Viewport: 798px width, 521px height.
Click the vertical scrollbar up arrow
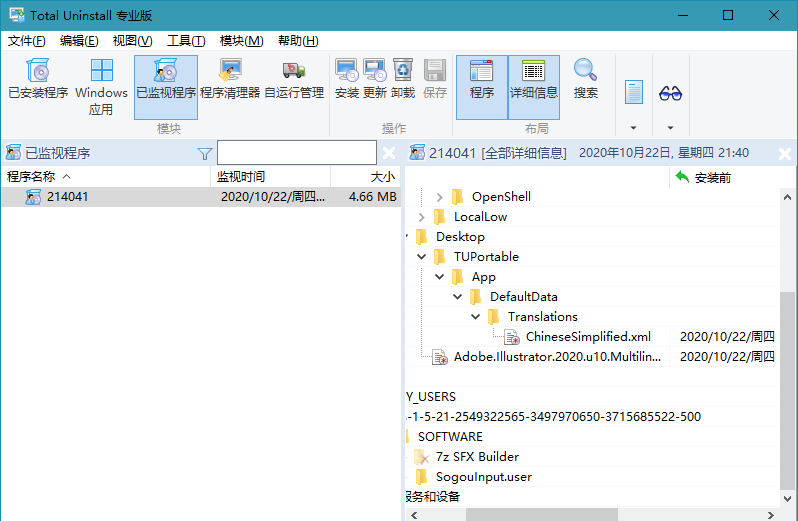click(787, 197)
